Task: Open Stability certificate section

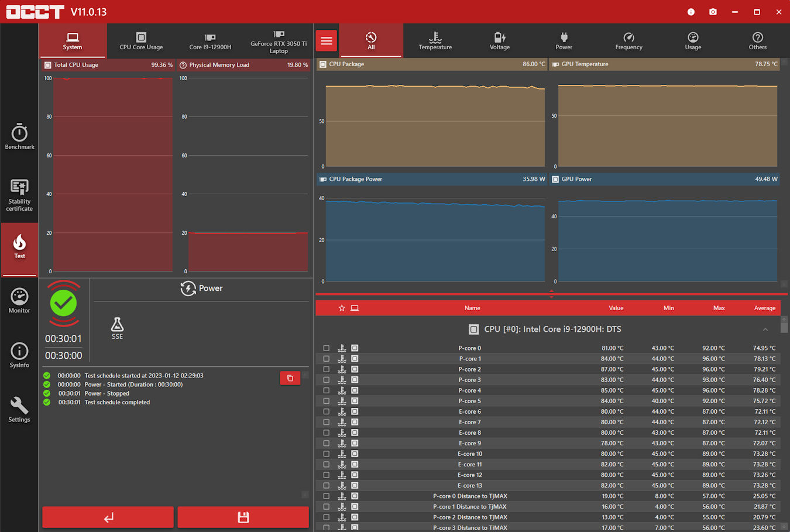Action: tap(19, 195)
